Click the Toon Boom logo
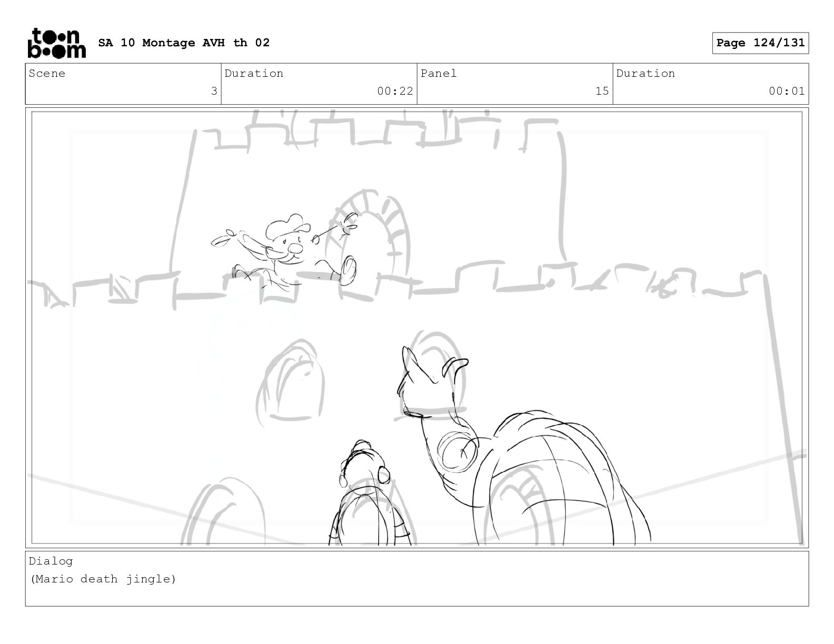 (56, 43)
